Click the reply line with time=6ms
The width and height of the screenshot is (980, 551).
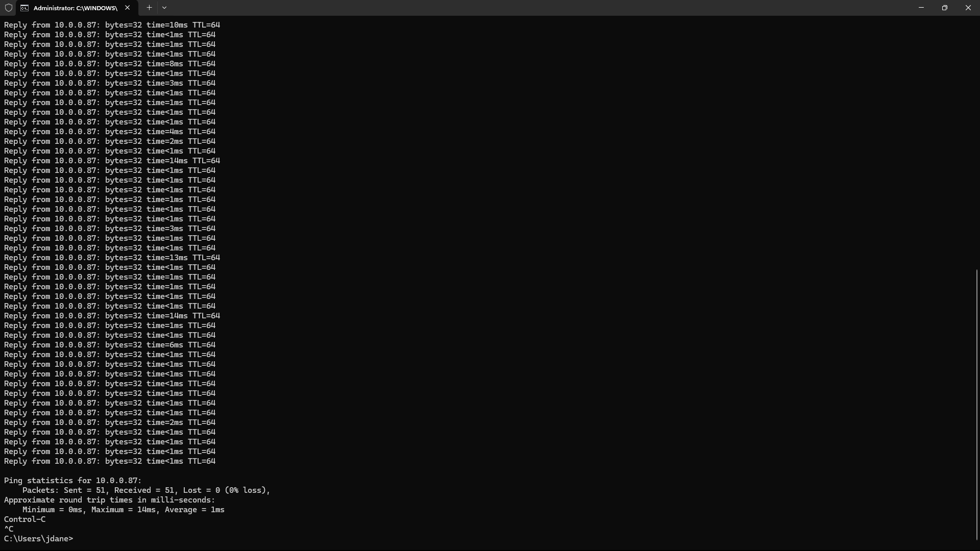(110, 345)
